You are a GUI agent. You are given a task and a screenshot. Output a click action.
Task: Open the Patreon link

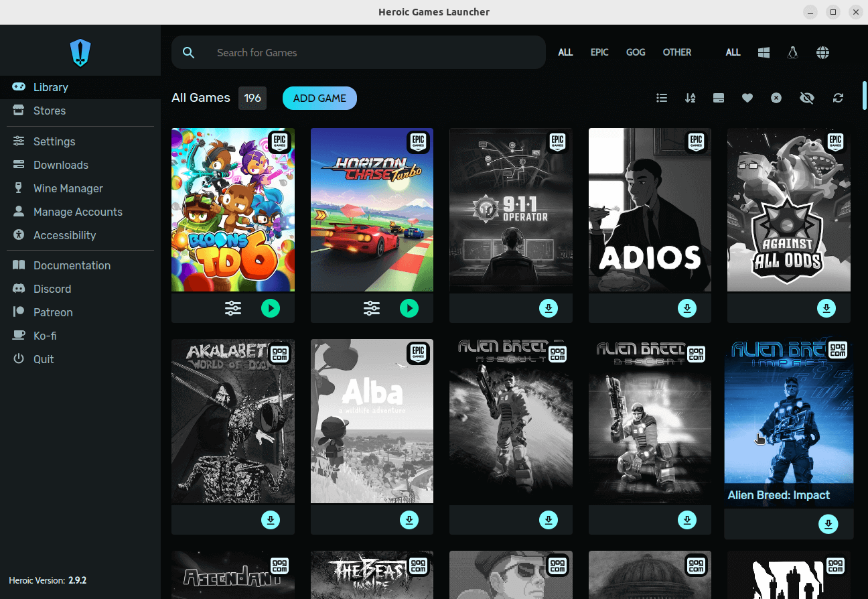[x=80, y=312]
